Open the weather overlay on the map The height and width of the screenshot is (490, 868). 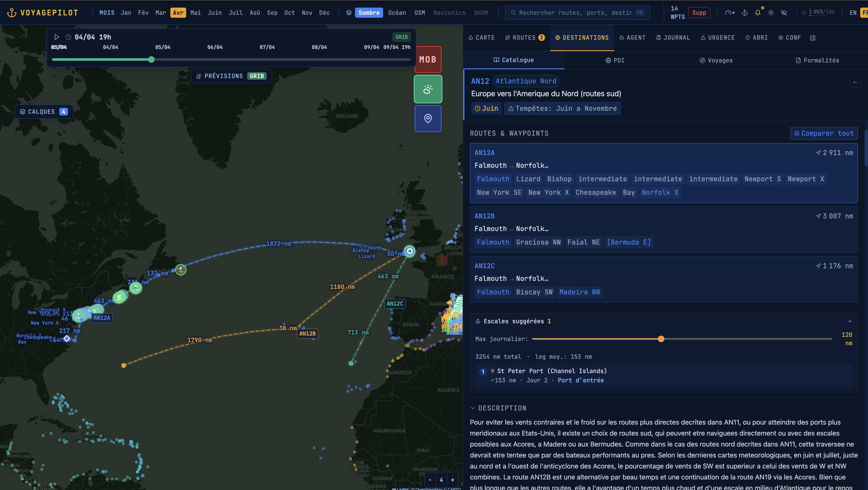[428, 89]
